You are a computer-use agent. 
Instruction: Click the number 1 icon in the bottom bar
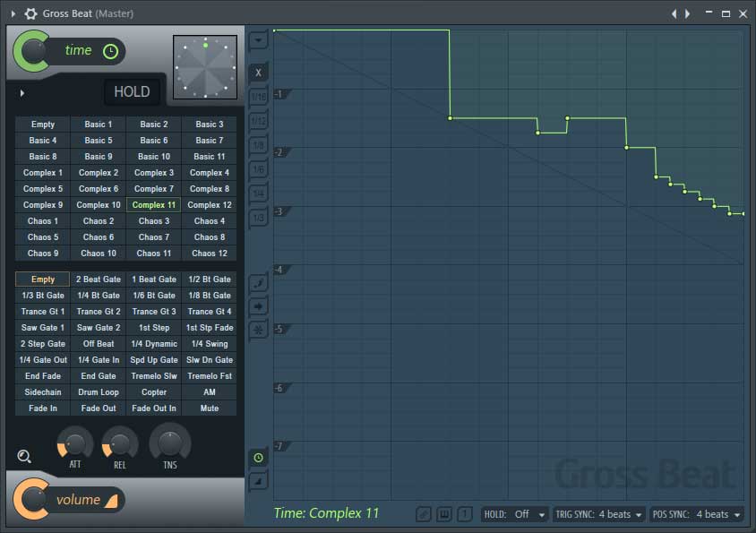(x=465, y=514)
